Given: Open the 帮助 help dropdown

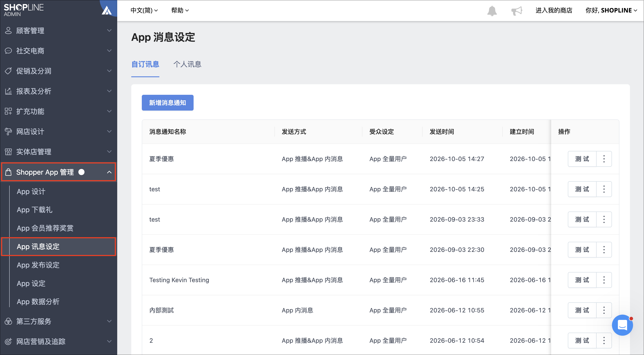Looking at the screenshot, I should [180, 10].
